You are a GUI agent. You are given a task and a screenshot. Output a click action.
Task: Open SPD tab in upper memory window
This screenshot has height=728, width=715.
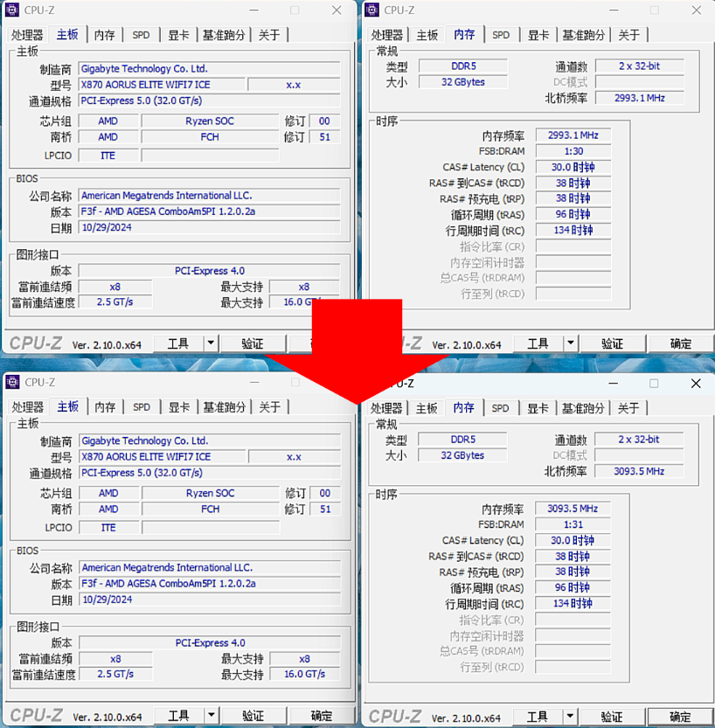(501, 35)
